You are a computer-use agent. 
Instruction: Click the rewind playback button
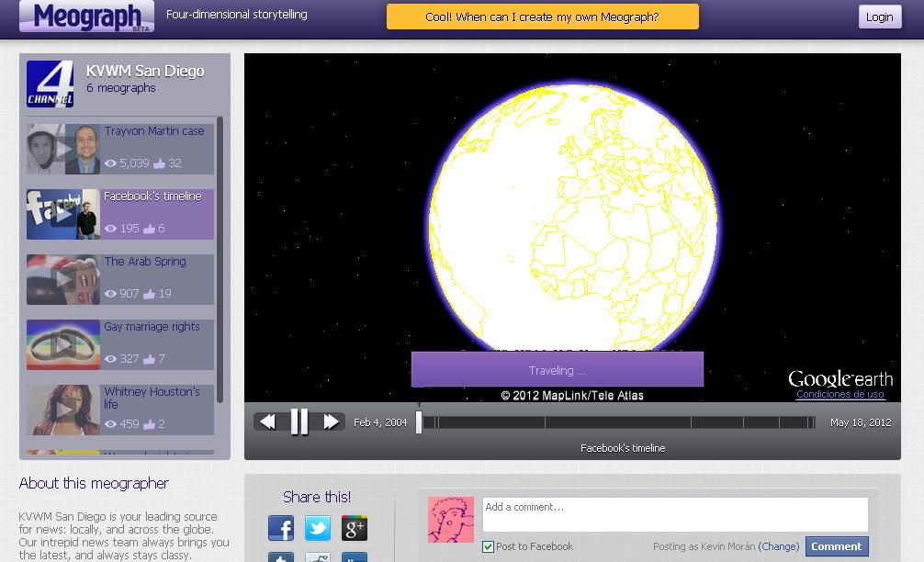point(267,421)
